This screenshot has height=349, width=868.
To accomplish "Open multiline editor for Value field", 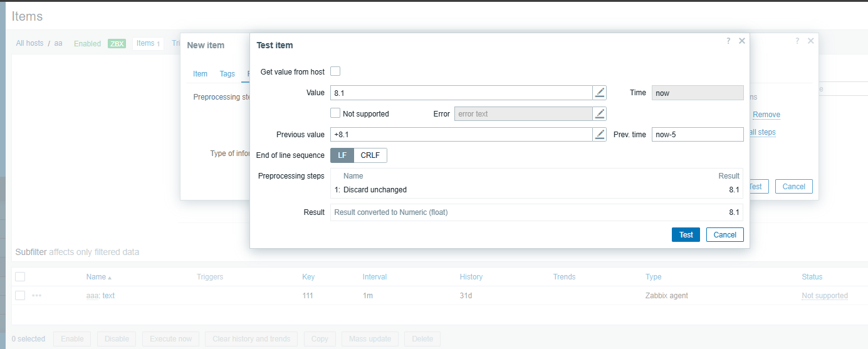I will (600, 93).
